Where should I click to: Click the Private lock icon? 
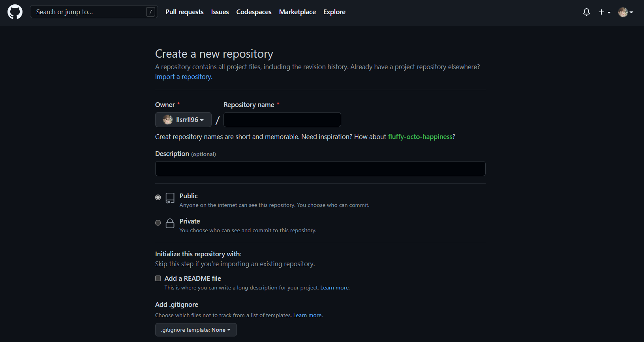170,223
